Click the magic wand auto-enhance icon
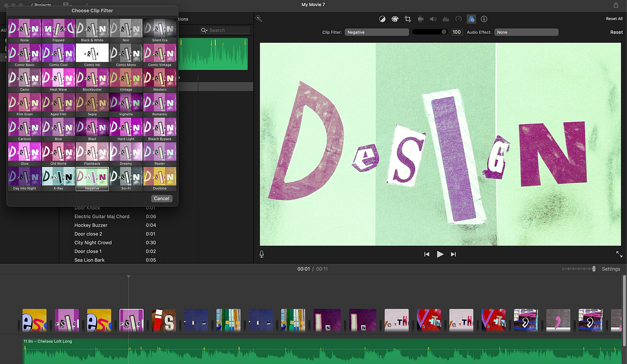The image size is (627, 364). (x=259, y=18)
